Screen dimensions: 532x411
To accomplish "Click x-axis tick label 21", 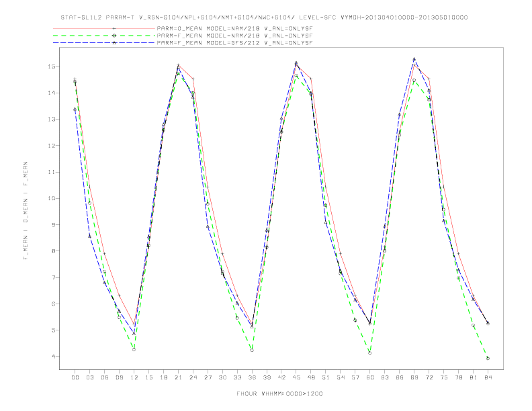I will click(x=178, y=377).
